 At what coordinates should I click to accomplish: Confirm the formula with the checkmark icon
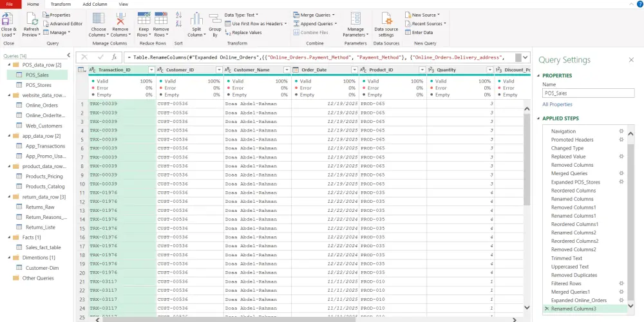[100, 57]
